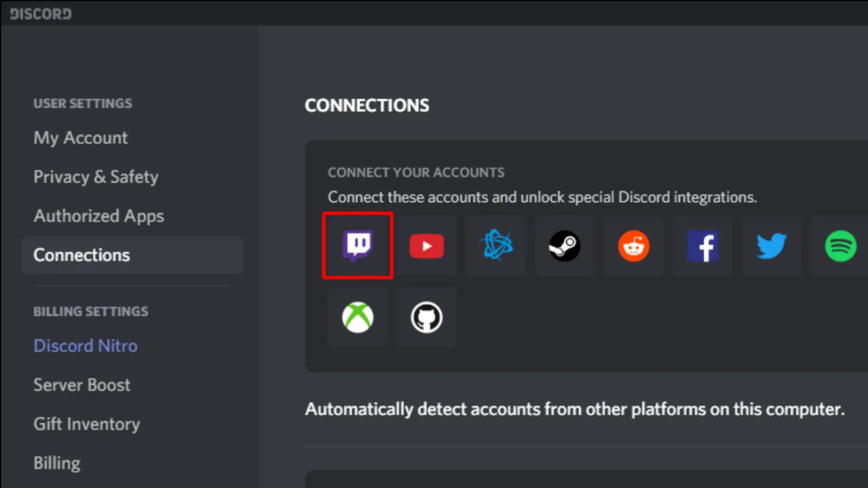Go to Privacy & Safety settings

(x=96, y=177)
